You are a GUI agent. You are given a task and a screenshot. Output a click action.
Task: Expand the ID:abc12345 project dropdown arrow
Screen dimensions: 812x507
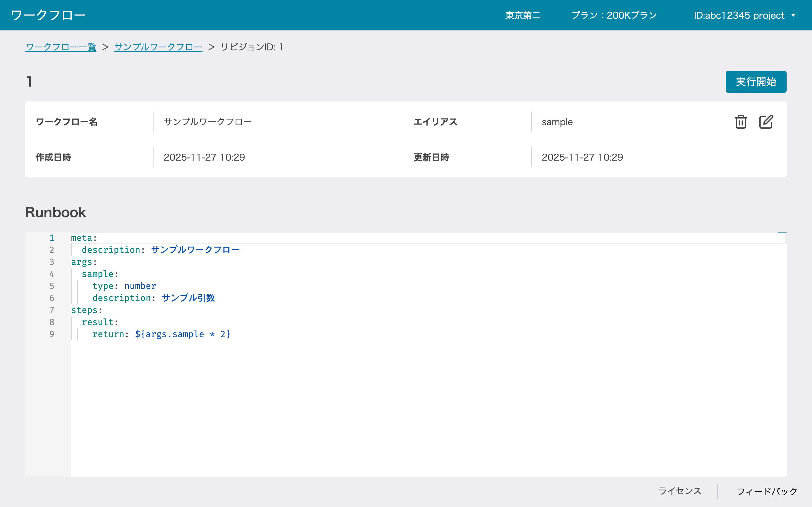[794, 16]
